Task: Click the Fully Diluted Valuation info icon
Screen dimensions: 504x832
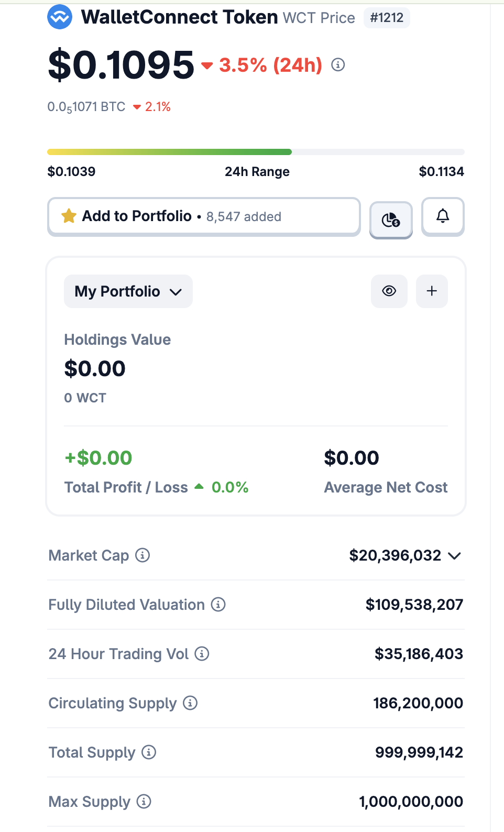Action: (218, 604)
